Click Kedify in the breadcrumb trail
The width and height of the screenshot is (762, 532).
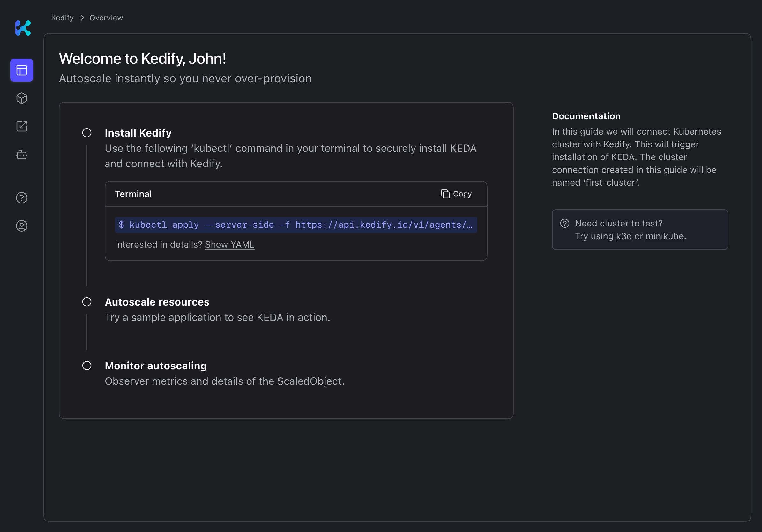[x=62, y=18]
